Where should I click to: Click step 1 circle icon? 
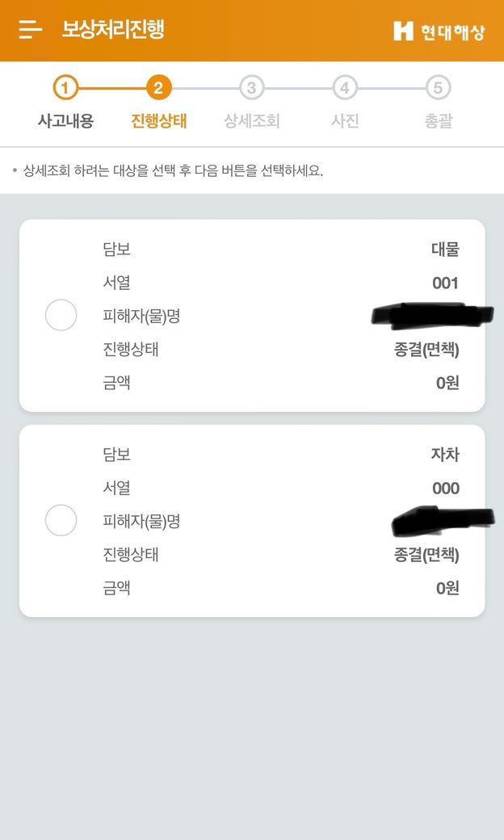point(65,87)
